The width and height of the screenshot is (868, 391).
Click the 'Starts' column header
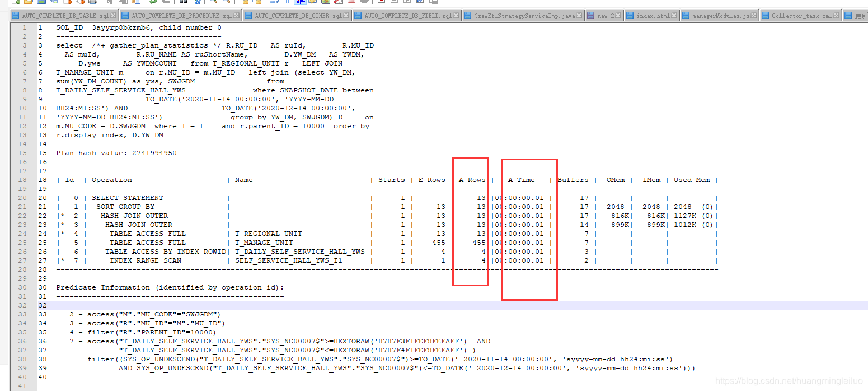coord(392,180)
